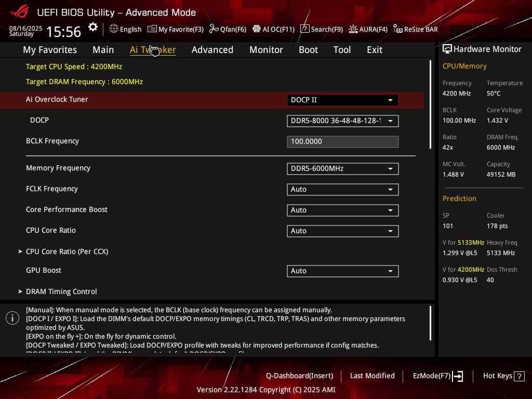532x399 pixels.
Task: Open Hot Keys help
Action: pos(498,376)
